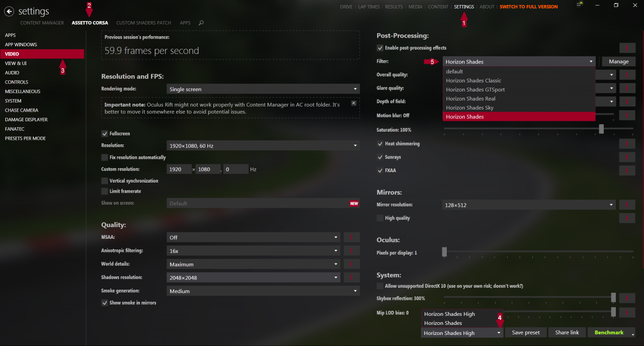Click the Save preset button

[x=526, y=332]
